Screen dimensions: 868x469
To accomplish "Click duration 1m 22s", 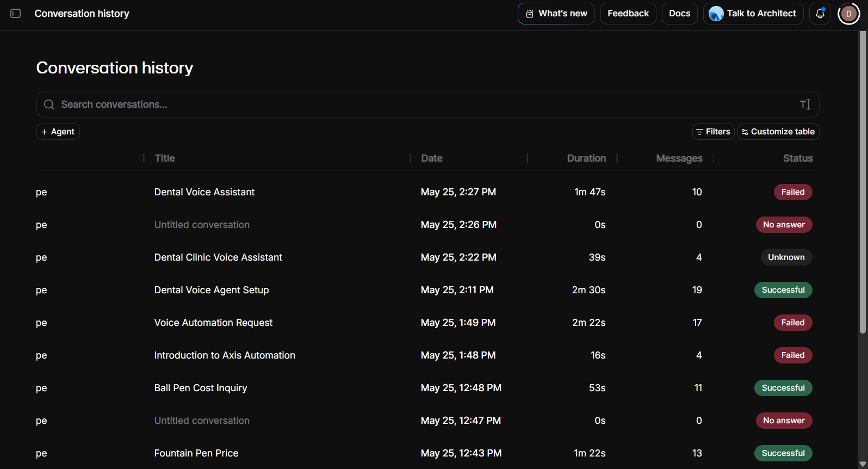I will point(590,453).
